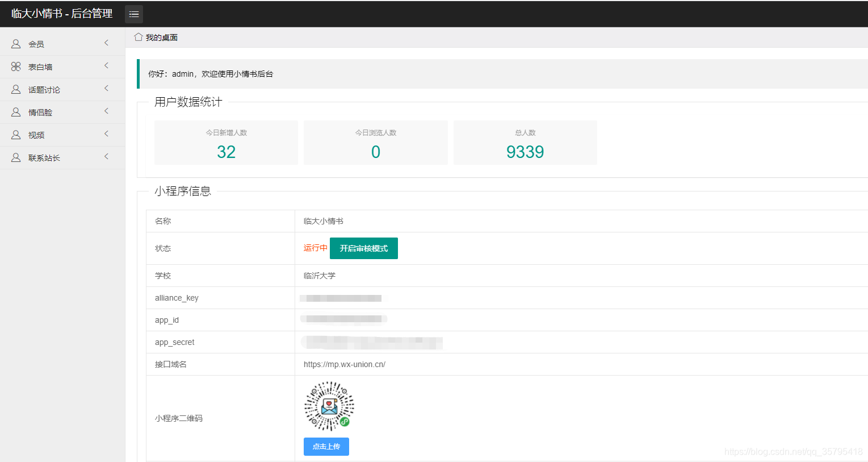Open the 联系站长 sidebar menu
Viewport: 868px width, 462px height.
click(x=62, y=157)
